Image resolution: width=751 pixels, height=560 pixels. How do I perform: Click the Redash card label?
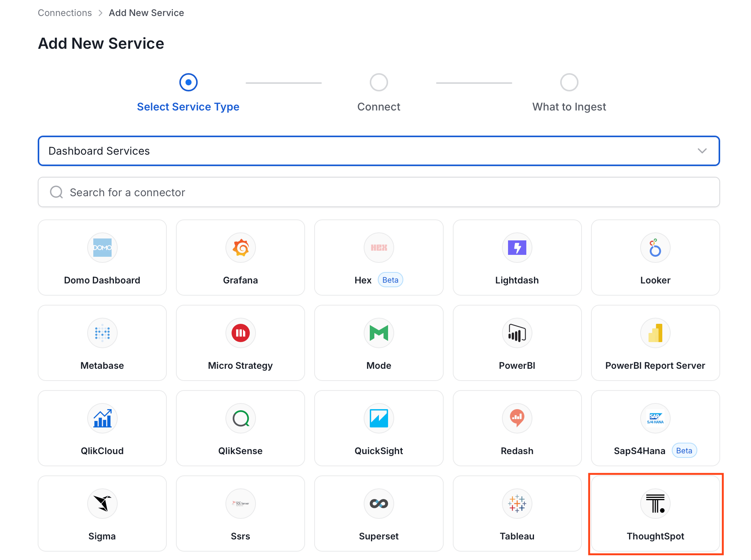pos(517,451)
